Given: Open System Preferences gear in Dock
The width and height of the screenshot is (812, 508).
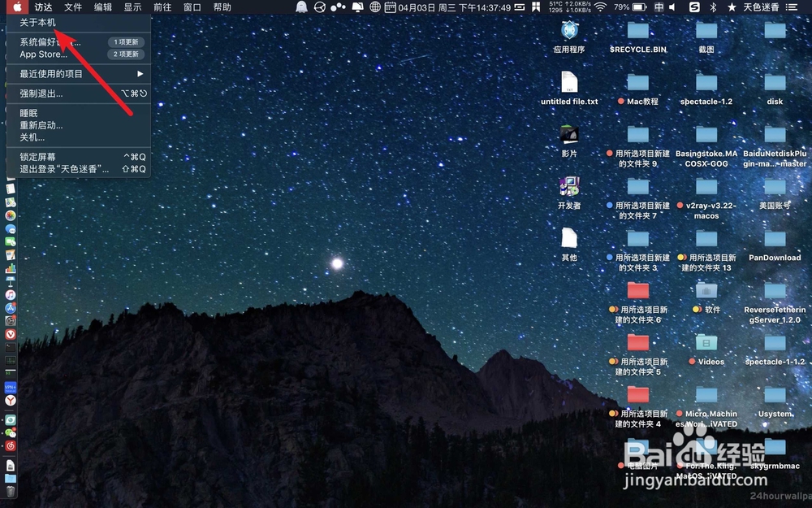Looking at the screenshot, I should 11,321.
